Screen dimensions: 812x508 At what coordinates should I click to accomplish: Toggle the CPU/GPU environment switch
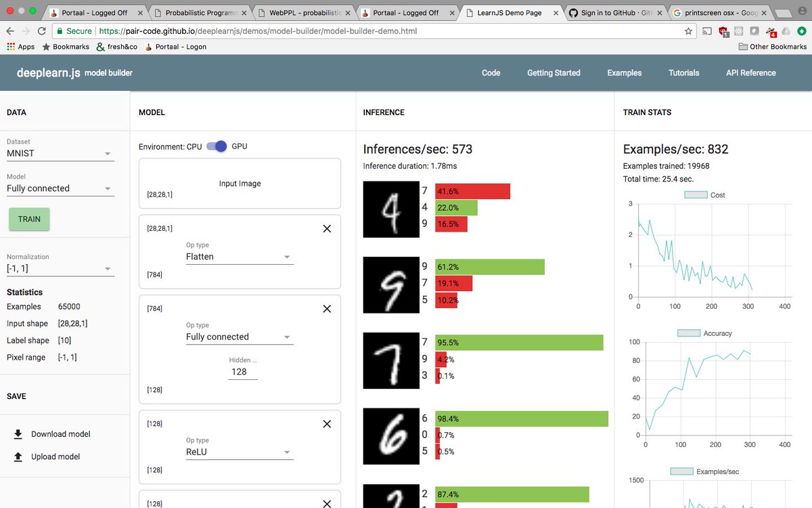(217, 146)
